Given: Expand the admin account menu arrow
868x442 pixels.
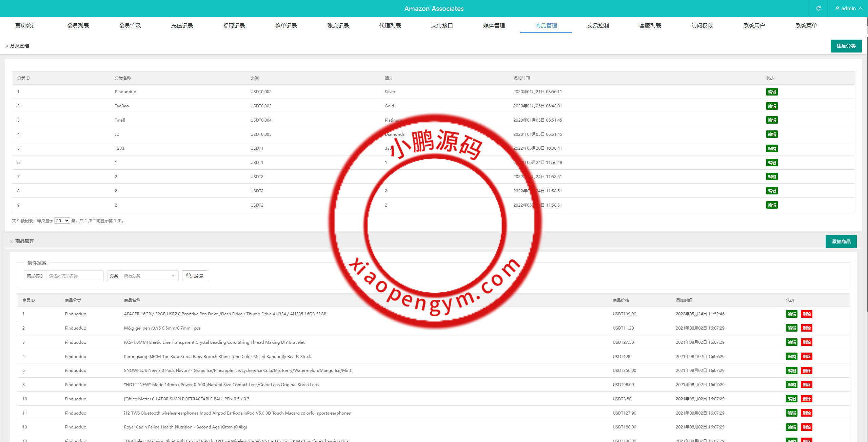Looking at the screenshot, I should point(861,8).
